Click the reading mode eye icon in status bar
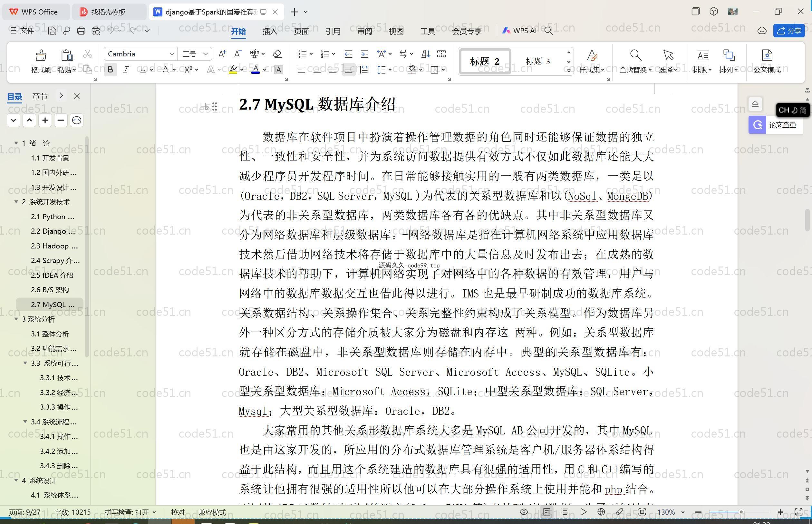This screenshot has height=524, width=812. point(524,512)
